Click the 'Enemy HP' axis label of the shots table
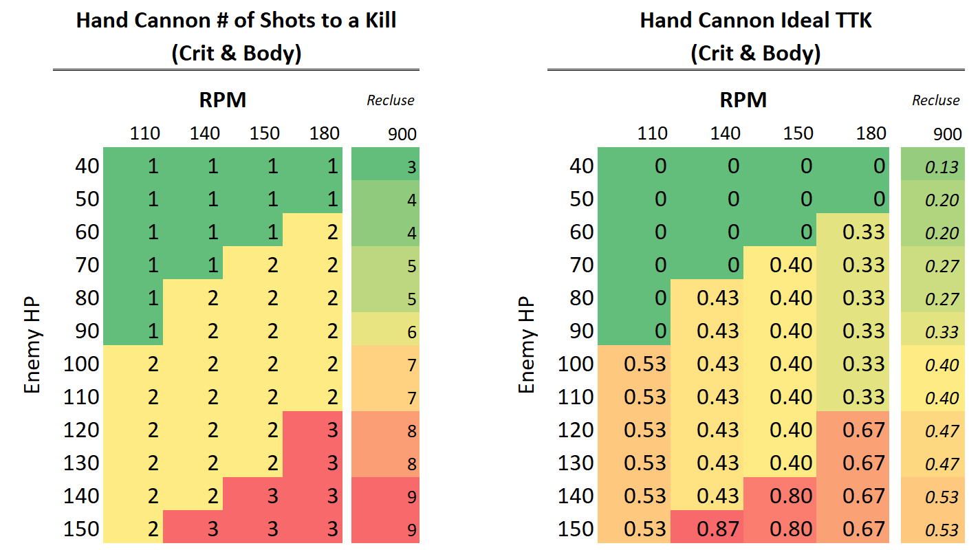 pos(32,349)
